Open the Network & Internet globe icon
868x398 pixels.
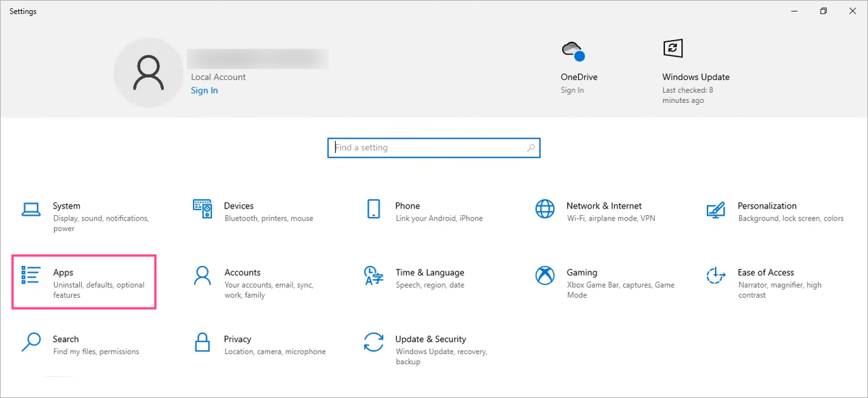pos(545,209)
